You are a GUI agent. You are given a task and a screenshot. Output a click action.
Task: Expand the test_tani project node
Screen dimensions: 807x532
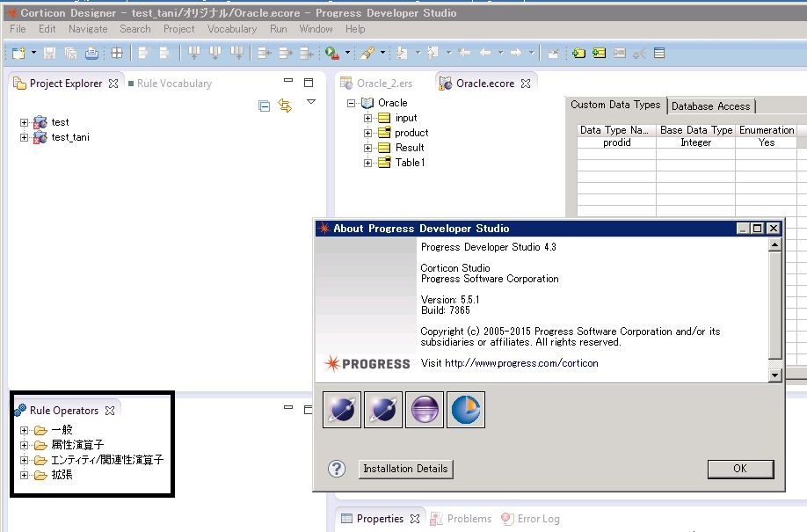click(24, 137)
